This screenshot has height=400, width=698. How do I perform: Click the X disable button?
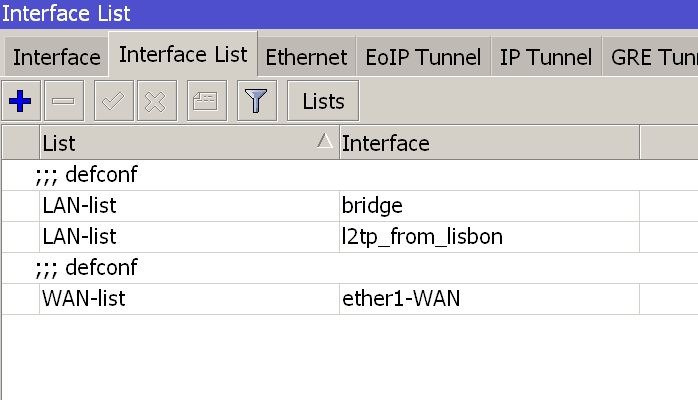click(x=157, y=101)
